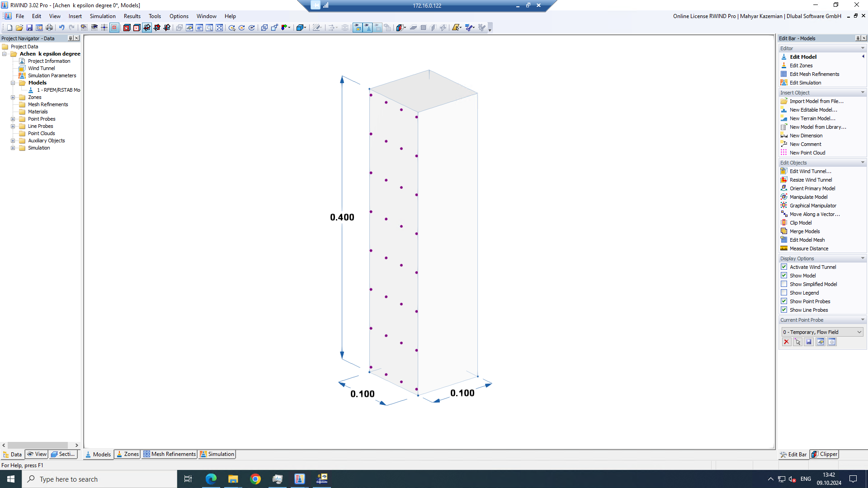Toggle the Activate Wind Tunnel checkbox
The image size is (868, 488).
[784, 267]
